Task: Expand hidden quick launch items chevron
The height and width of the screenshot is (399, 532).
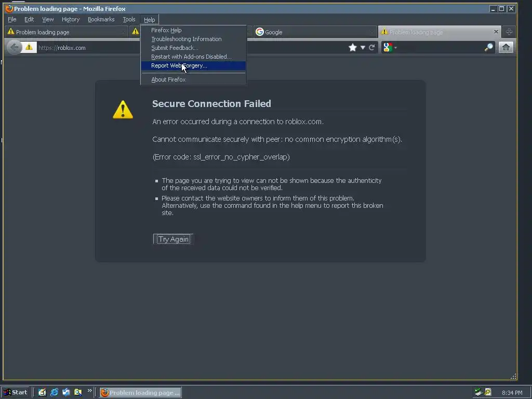Action: pyautogui.click(x=89, y=391)
